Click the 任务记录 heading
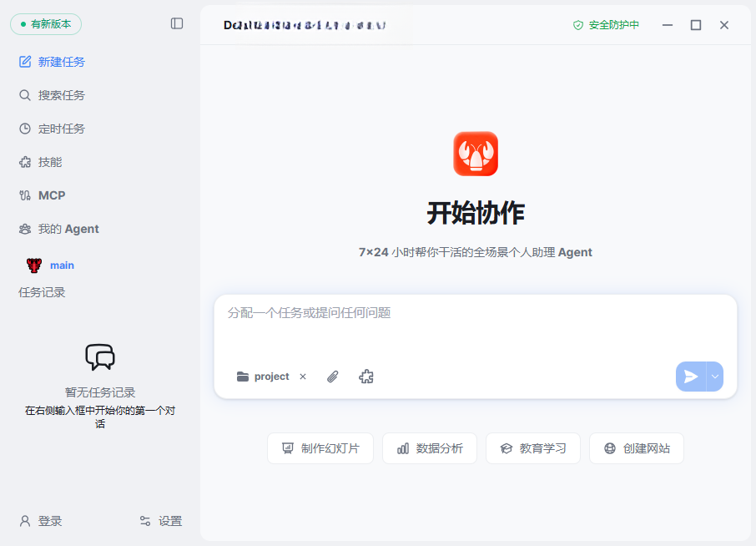Screen dimensions: 756x546 coord(42,292)
